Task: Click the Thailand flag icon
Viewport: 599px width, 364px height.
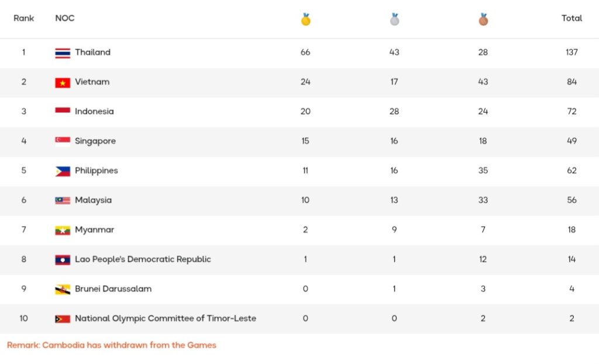Action: click(x=63, y=53)
